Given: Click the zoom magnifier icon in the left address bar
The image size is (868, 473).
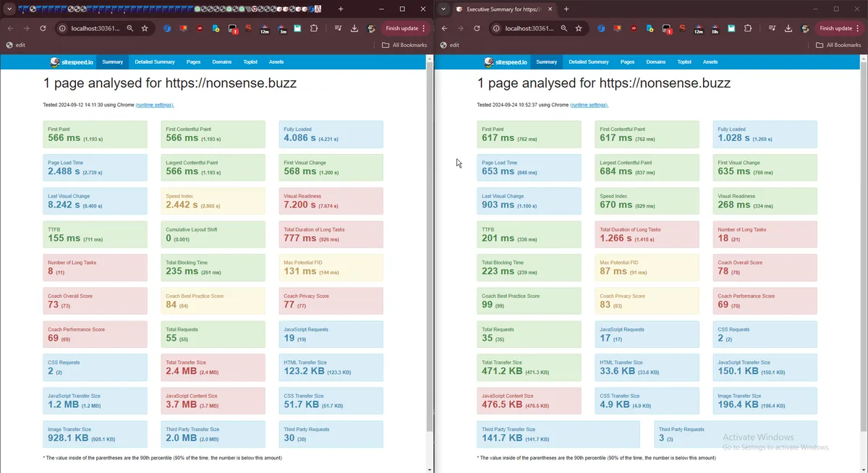Looking at the screenshot, I should [130, 28].
